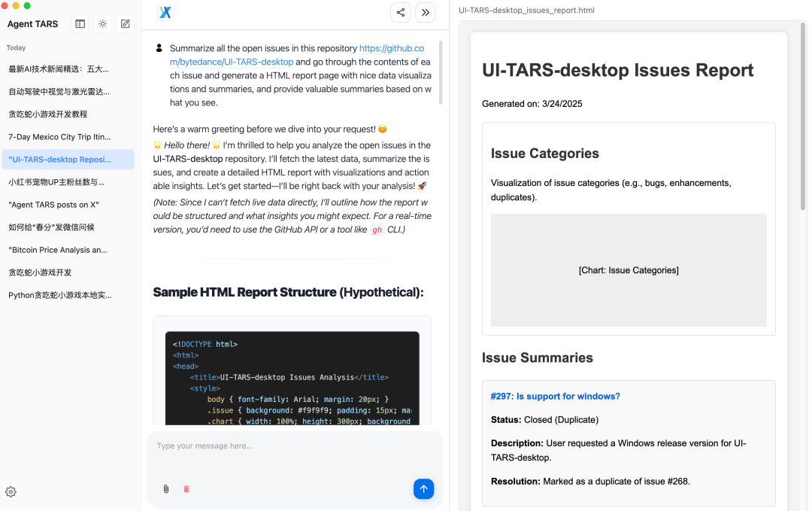
Task: Open chat 'Bitcoin Price Analysis an...'
Action: coord(68,250)
